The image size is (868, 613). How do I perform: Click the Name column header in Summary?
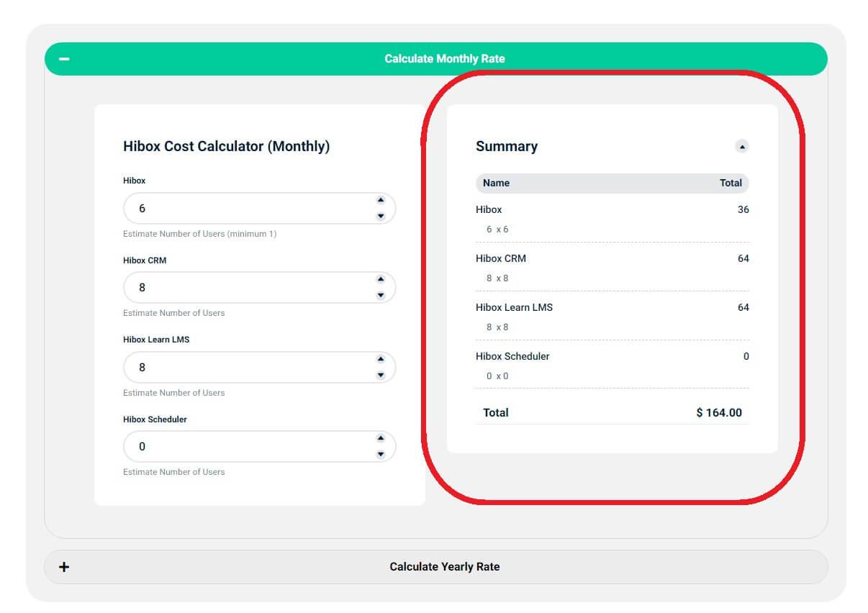[496, 183]
